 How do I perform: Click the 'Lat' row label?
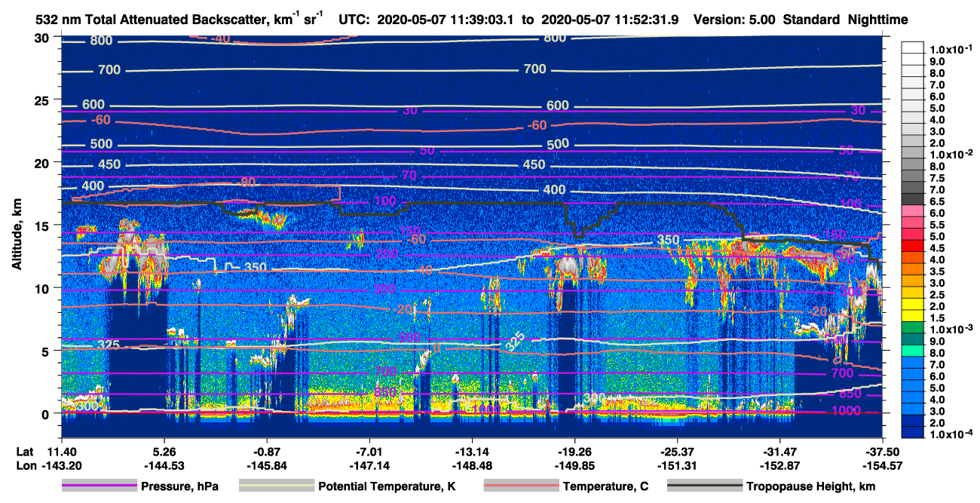pos(25,451)
